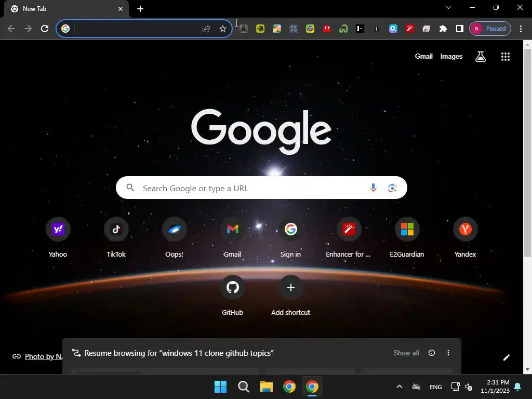Open the Paused profile button
This screenshot has width=532, height=399.
click(490, 29)
